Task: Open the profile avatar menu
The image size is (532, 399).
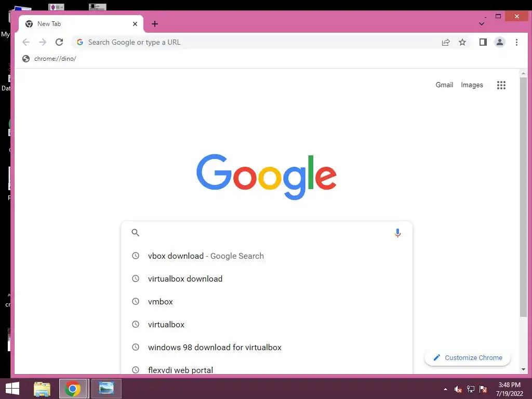Action: [499, 42]
